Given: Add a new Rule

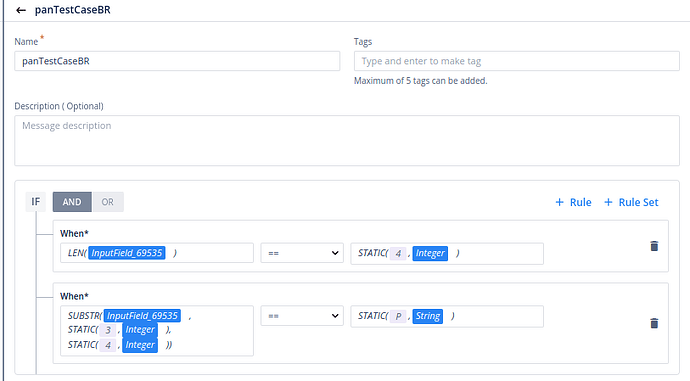Looking at the screenshot, I should (x=573, y=202).
